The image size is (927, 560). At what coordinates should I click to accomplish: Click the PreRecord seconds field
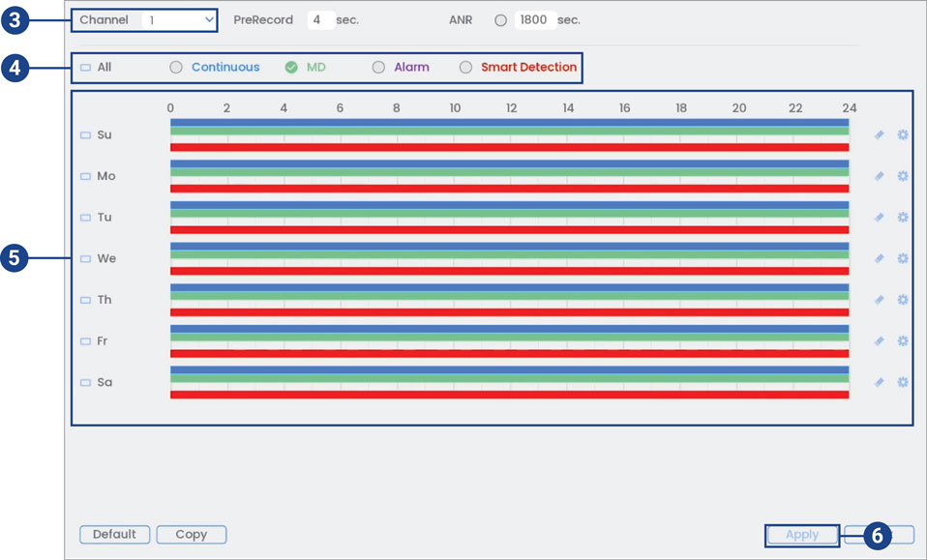tap(320, 20)
